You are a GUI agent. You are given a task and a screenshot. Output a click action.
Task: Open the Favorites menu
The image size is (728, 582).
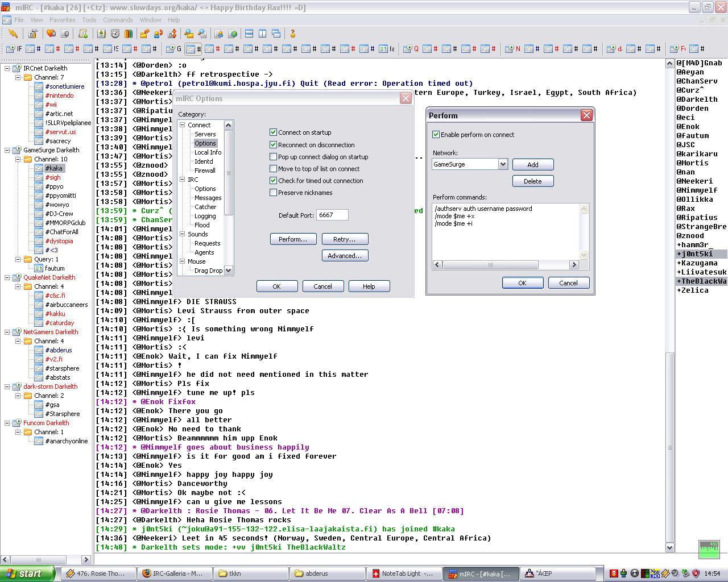(63, 20)
